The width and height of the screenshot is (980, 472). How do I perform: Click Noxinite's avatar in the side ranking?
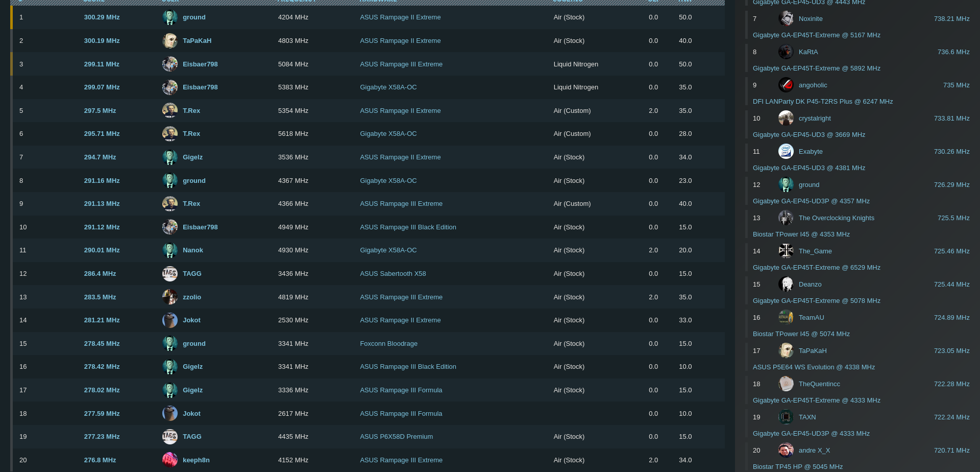click(786, 19)
